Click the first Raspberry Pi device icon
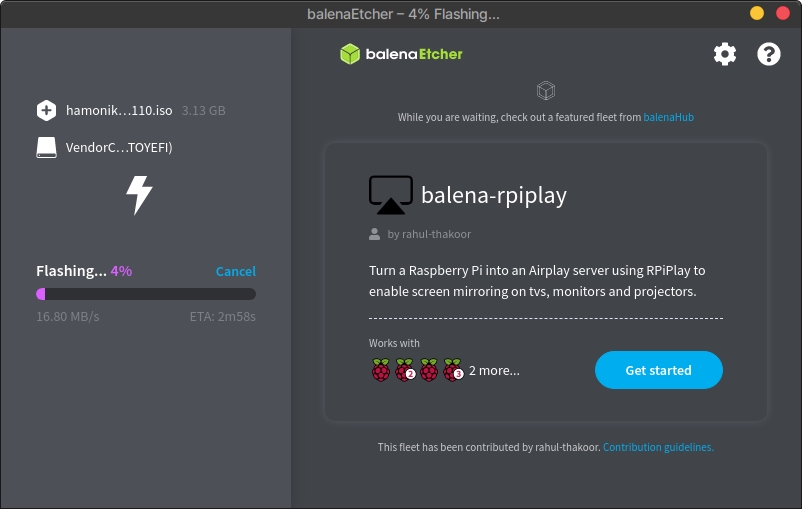802x509 pixels. [381, 370]
